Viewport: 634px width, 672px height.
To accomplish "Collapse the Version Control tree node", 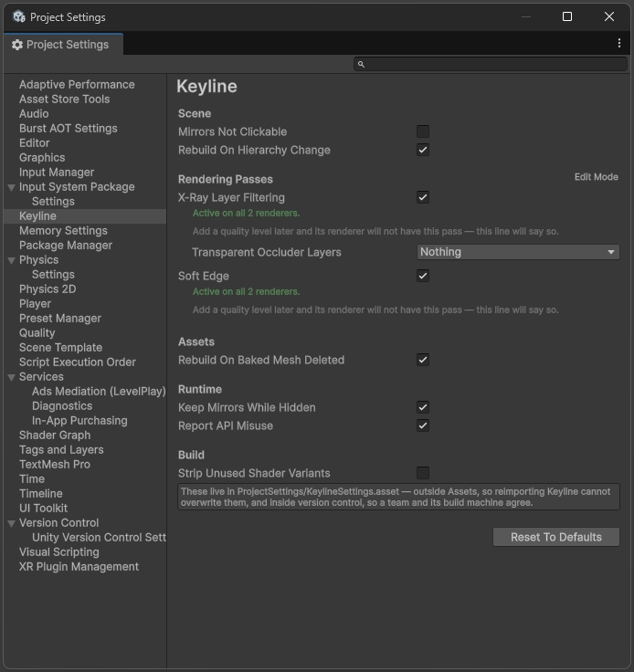I will 12,523.
